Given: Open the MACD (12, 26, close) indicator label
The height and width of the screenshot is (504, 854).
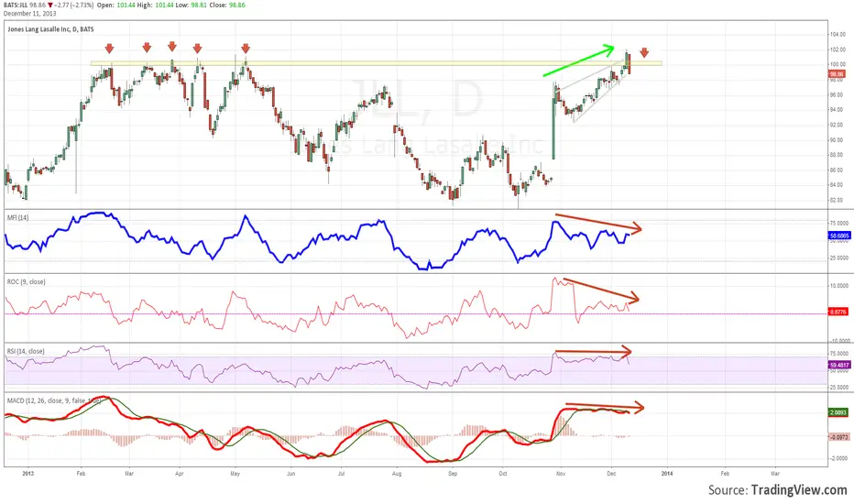Looking at the screenshot, I should coord(53,400).
